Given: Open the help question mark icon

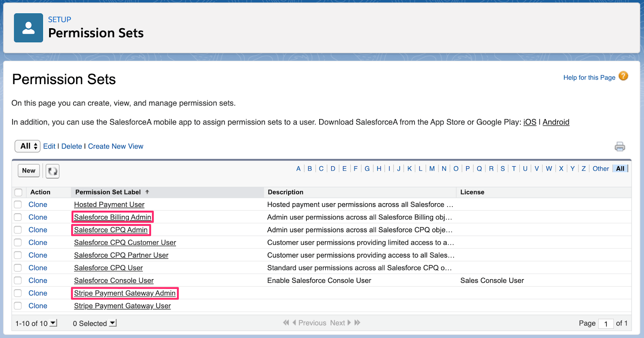Looking at the screenshot, I should pos(623,76).
